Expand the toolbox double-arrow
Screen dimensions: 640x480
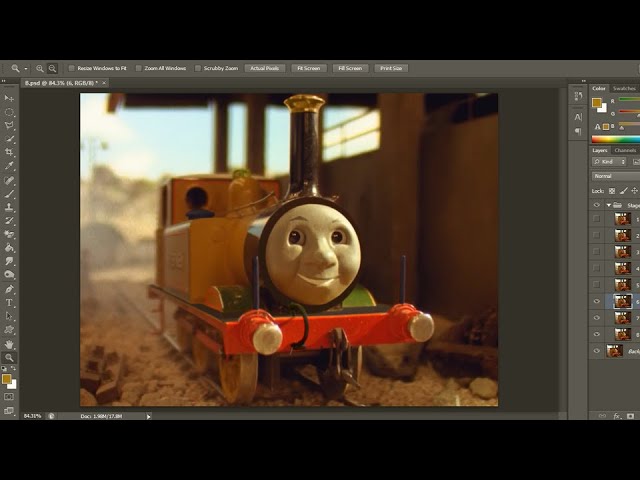coord(4,81)
